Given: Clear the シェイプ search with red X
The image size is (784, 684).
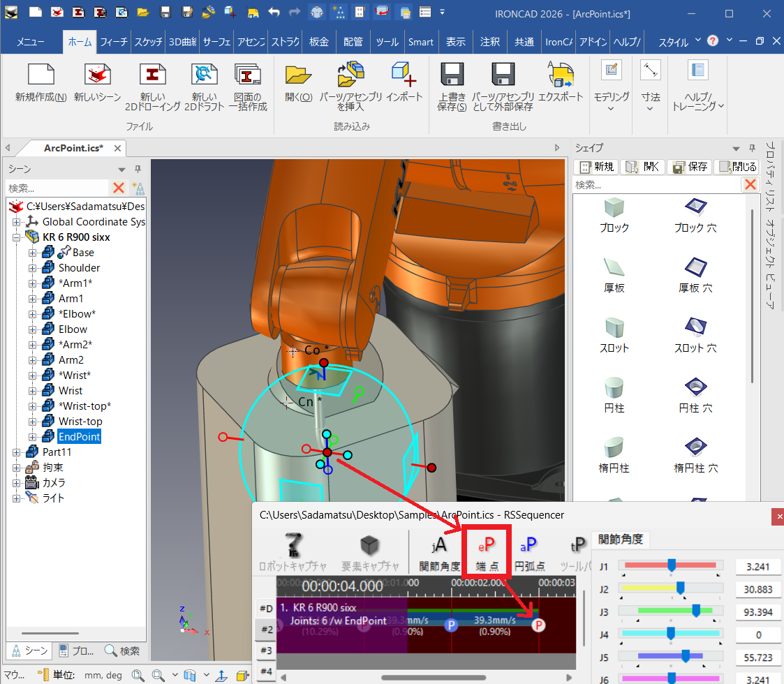Looking at the screenshot, I should click(x=750, y=184).
